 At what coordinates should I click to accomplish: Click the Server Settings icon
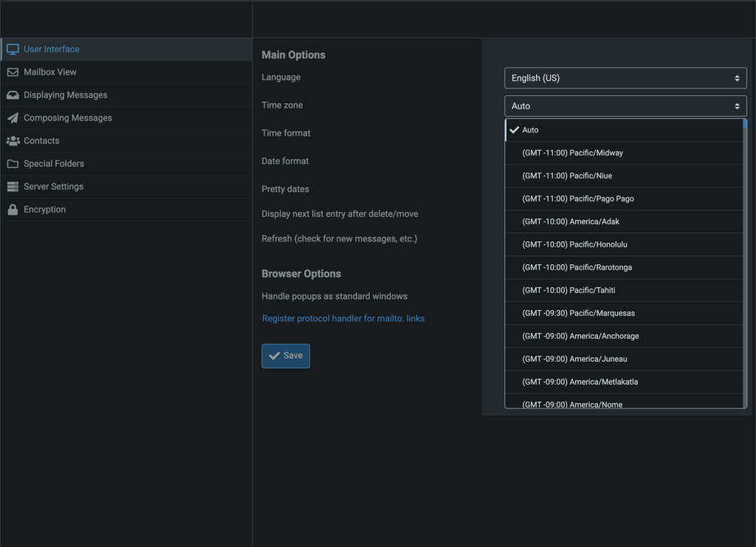point(13,187)
